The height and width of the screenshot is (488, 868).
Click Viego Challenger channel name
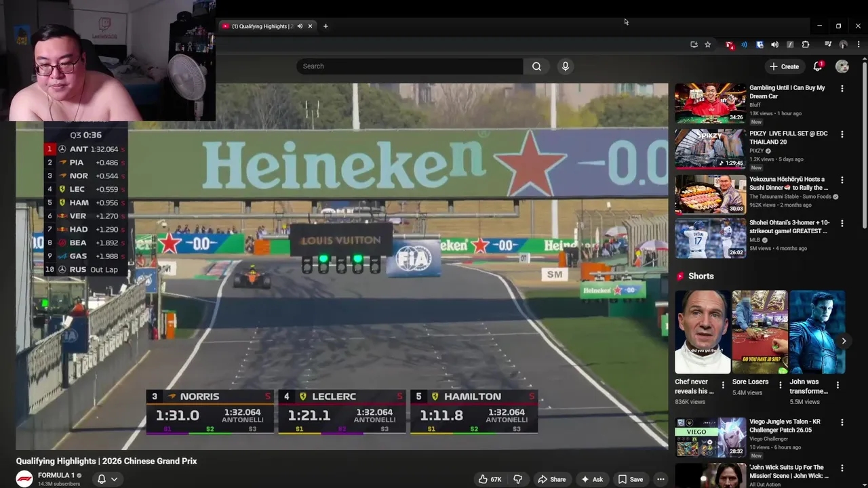coord(769,439)
